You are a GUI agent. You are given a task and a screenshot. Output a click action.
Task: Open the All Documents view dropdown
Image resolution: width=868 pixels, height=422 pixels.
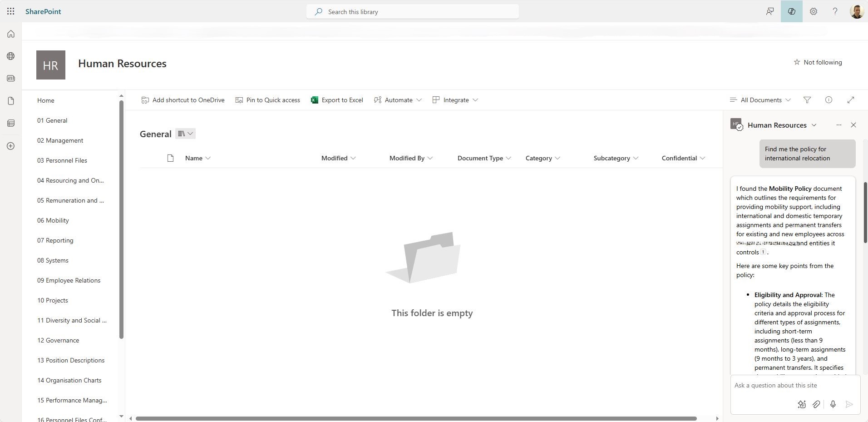point(760,100)
